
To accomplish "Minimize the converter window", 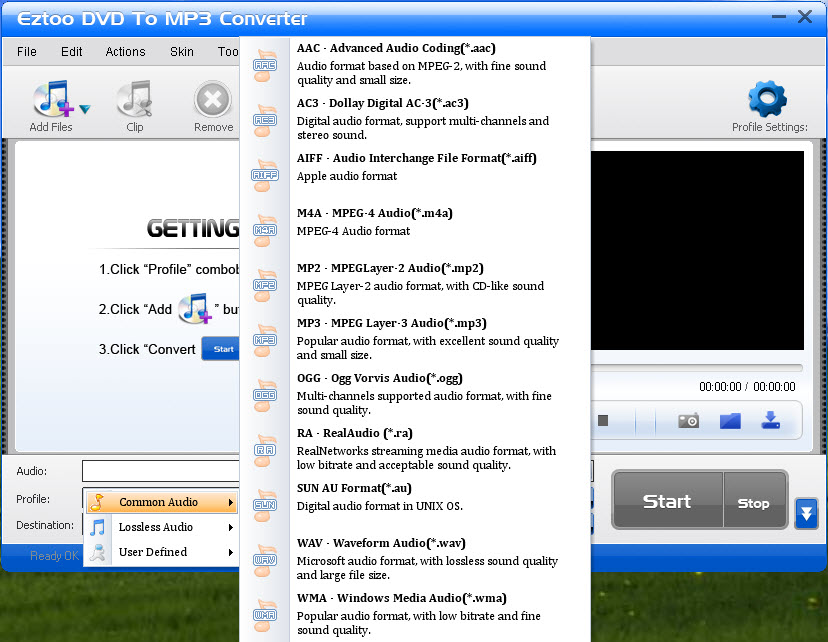I will pos(779,17).
